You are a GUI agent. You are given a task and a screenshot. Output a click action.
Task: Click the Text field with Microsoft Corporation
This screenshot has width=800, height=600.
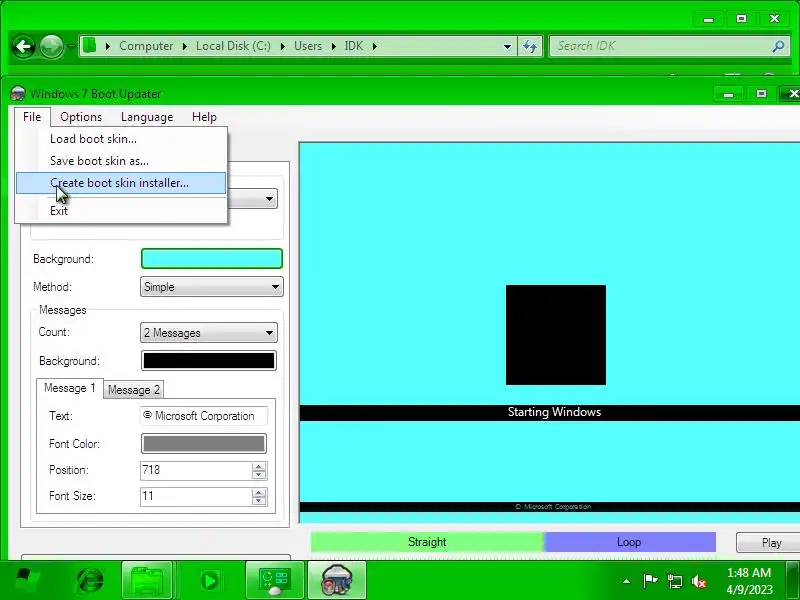tap(204, 416)
